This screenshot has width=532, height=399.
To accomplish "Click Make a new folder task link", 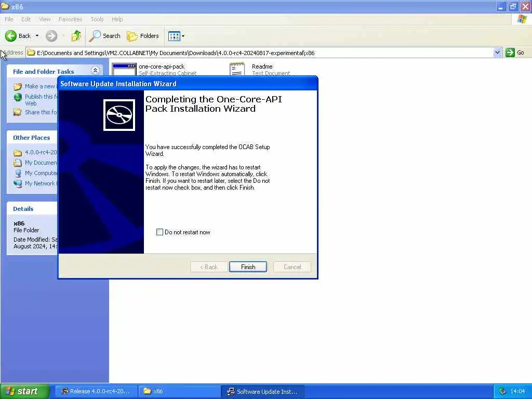I will (x=35, y=86).
